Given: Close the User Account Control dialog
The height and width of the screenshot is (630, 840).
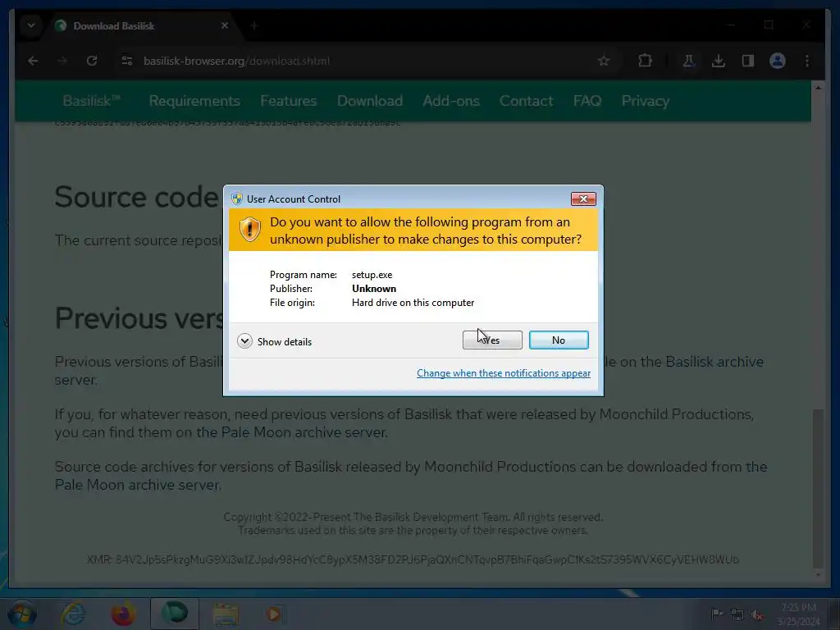Looking at the screenshot, I should (583, 199).
